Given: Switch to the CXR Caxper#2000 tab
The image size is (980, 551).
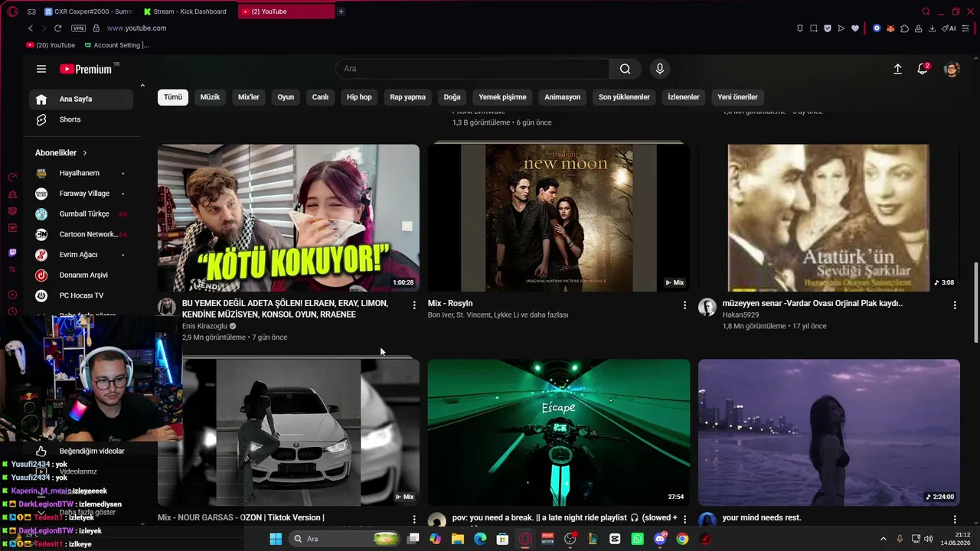Looking at the screenshot, I should [88, 11].
